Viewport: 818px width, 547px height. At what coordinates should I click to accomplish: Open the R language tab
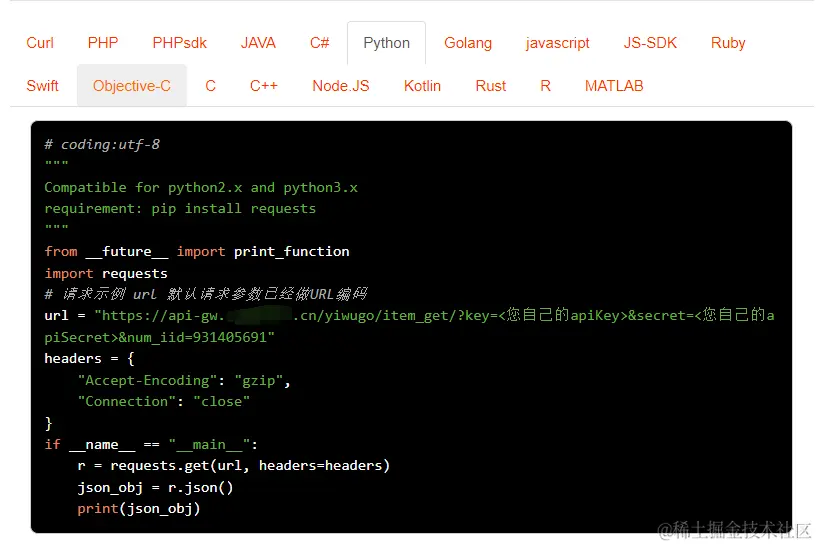click(545, 86)
